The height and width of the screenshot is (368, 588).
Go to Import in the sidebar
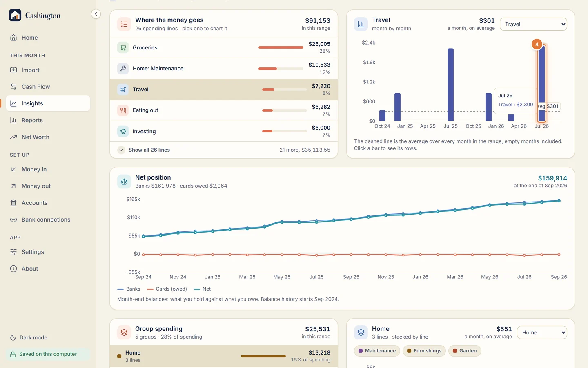[x=48, y=70]
